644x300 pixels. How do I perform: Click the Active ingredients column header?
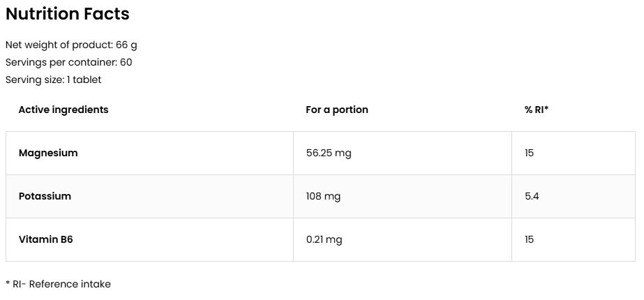tap(63, 110)
